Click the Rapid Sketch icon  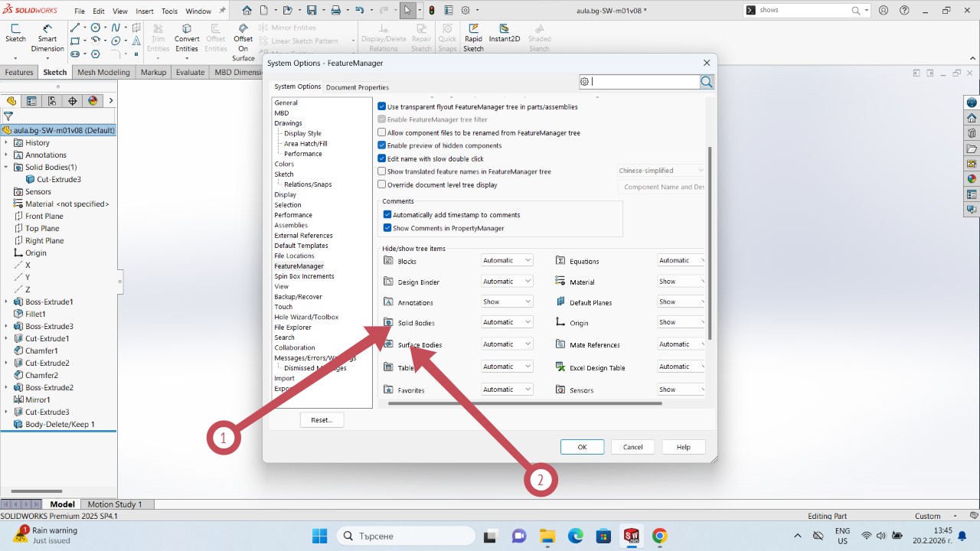pos(473,29)
